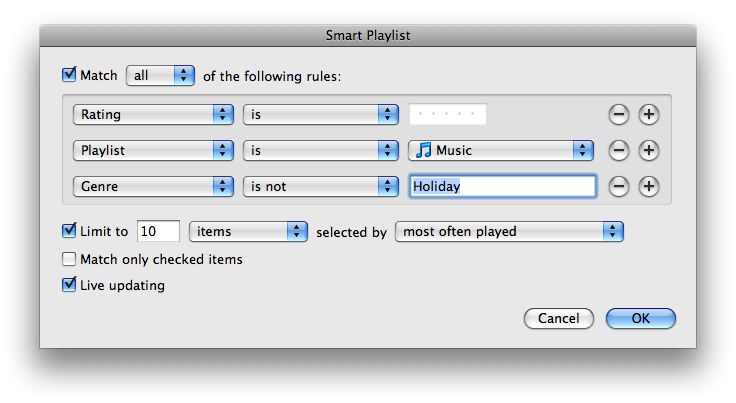Change the 'is not' Genre condition dropdown
The image size is (736, 403).
321,187
